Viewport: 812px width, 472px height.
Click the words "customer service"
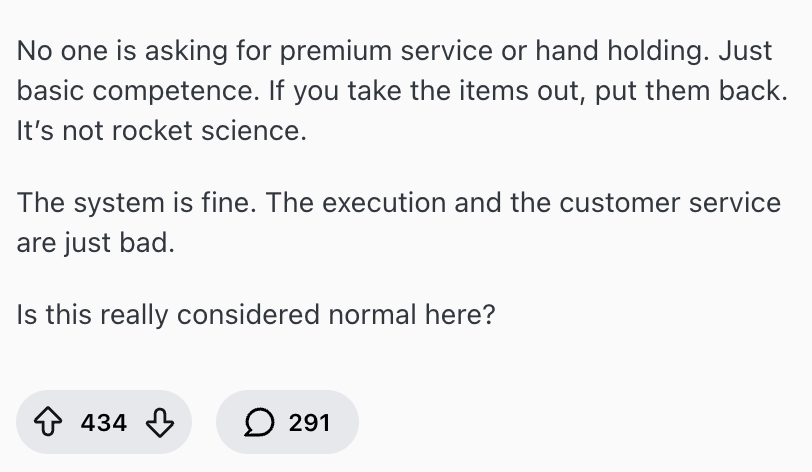[x=670, y=202]
